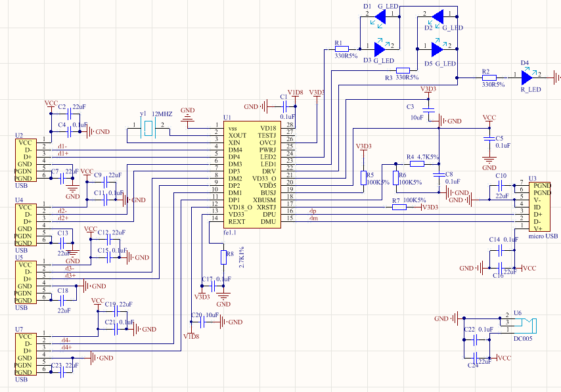Click net label d4-
Screen dimensions: 561x392
(x=66, y=340)
